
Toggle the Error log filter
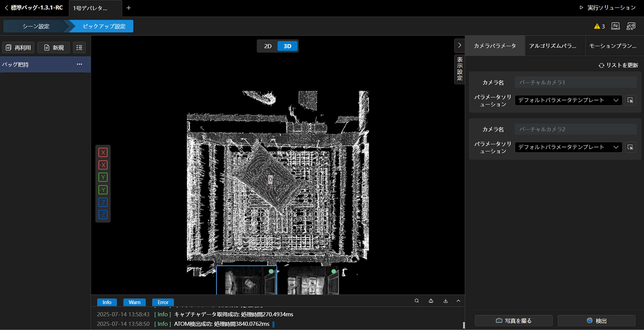(163, 302)
